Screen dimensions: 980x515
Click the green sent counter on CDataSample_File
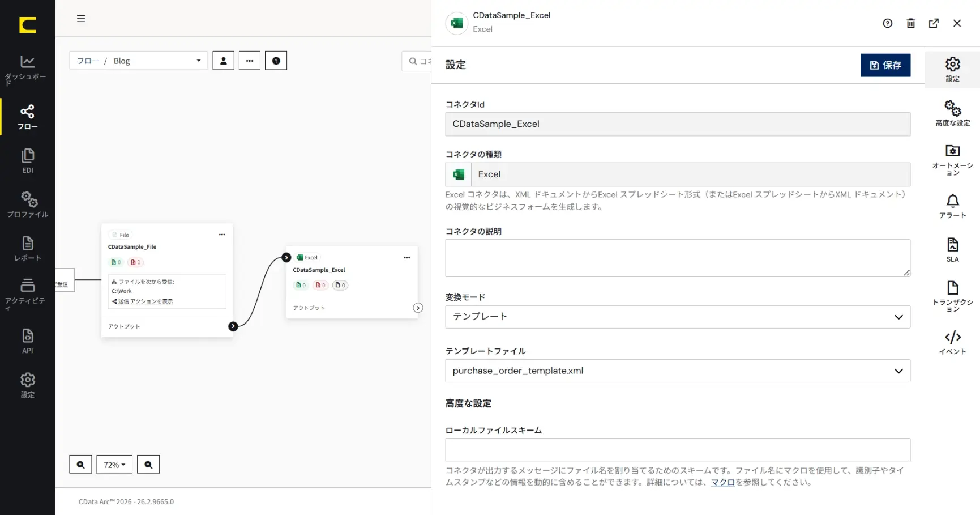point(115,262)
